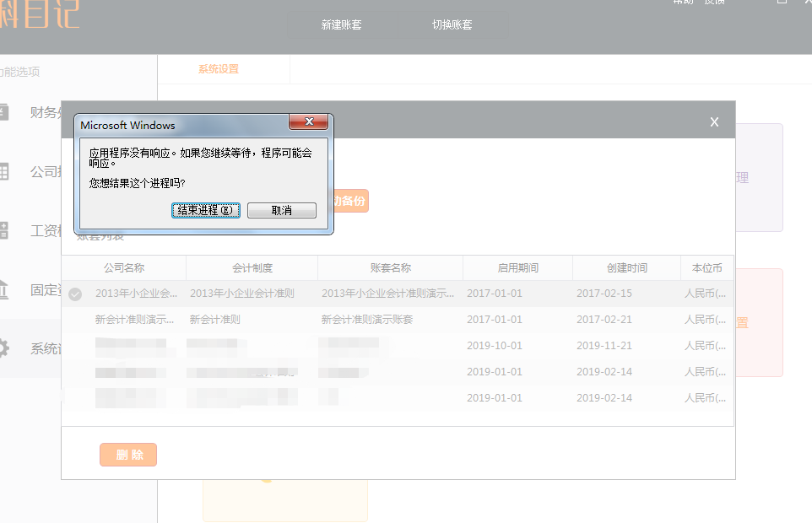Click the 工资 calculator sidebar icon
The image size is (812, 523).
click(x=3, y=230)
